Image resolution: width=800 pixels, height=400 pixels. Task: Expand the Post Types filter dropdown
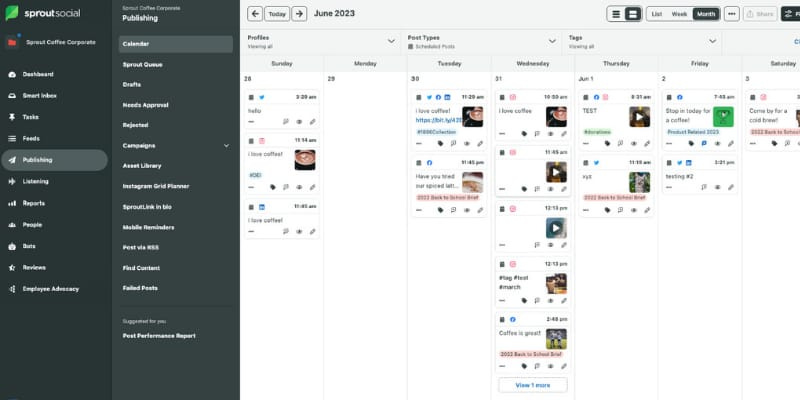pyautogui.click(x=552, y=41)
